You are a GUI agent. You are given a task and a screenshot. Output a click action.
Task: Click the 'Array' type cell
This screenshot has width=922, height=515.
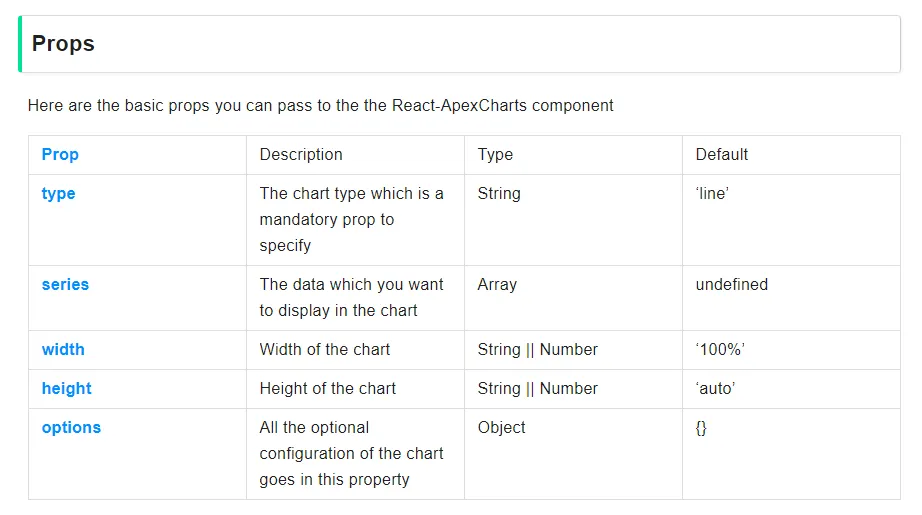coord(497,285)
